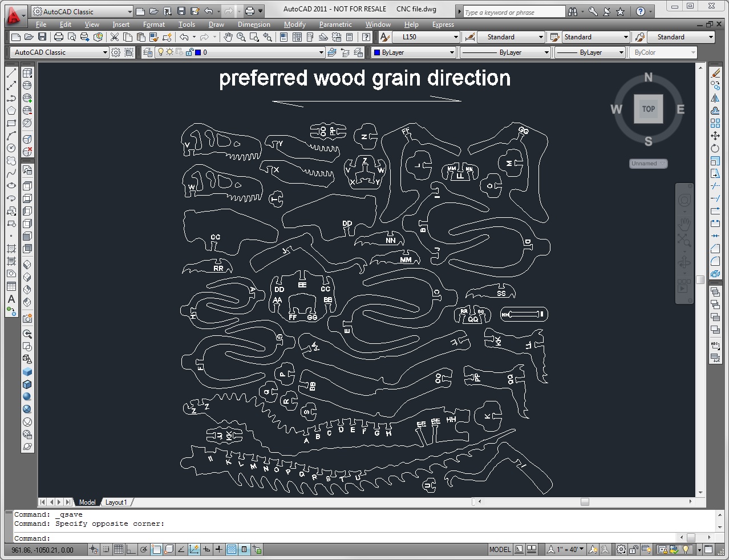Viewport: 729px width, 560px height.
Task: Toggle Polar Tracking in status bar
Action: [x=144, y=550]
